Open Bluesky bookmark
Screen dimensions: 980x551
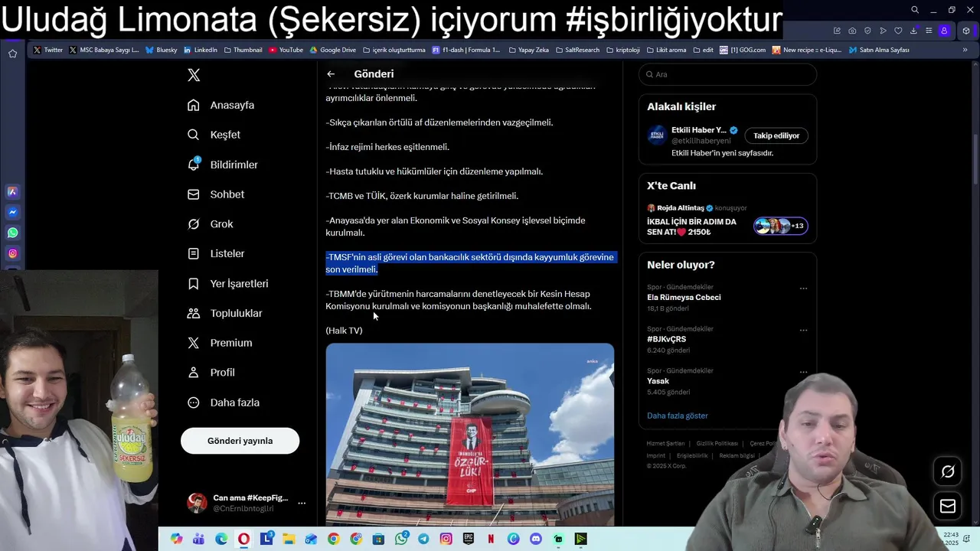pos(162,50)
